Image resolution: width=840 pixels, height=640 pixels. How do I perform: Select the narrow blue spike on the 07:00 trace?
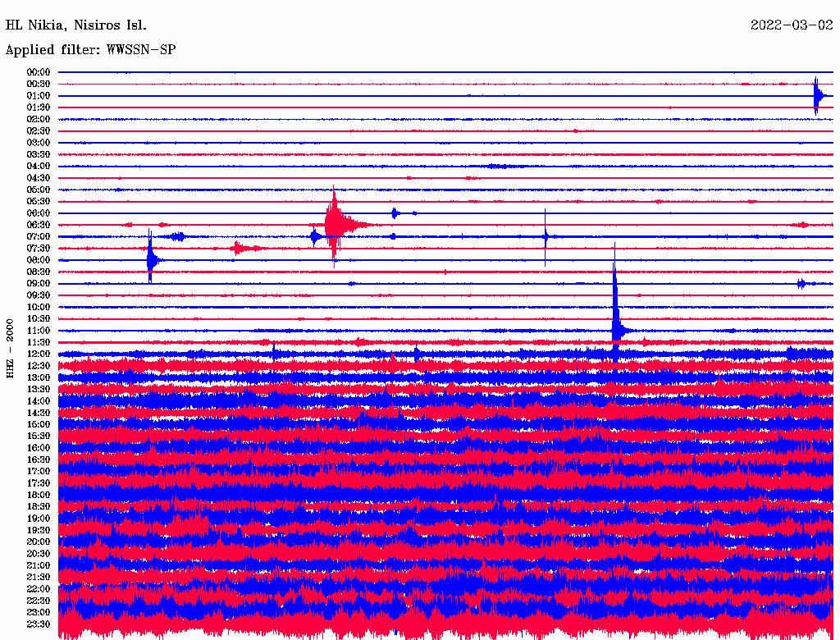click(x=546, y=236)
